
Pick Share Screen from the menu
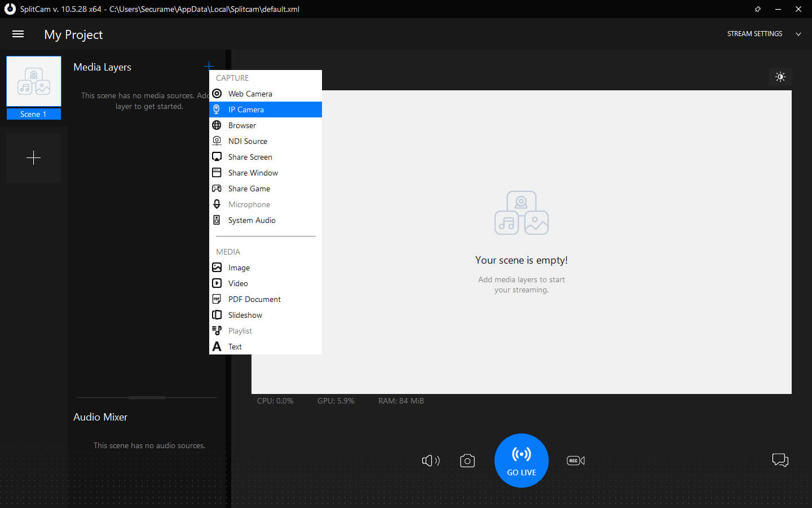click(x=266, y=157)
